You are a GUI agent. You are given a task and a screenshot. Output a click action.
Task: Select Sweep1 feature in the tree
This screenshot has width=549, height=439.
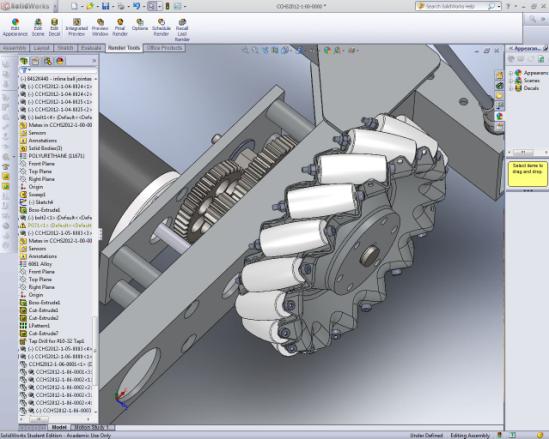[x=33, y=194]
